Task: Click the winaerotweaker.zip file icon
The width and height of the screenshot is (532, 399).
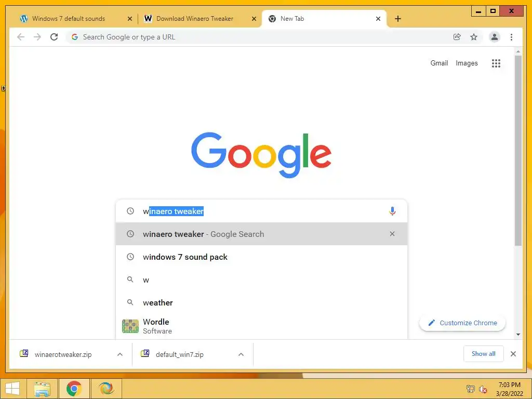Action: 24,353
